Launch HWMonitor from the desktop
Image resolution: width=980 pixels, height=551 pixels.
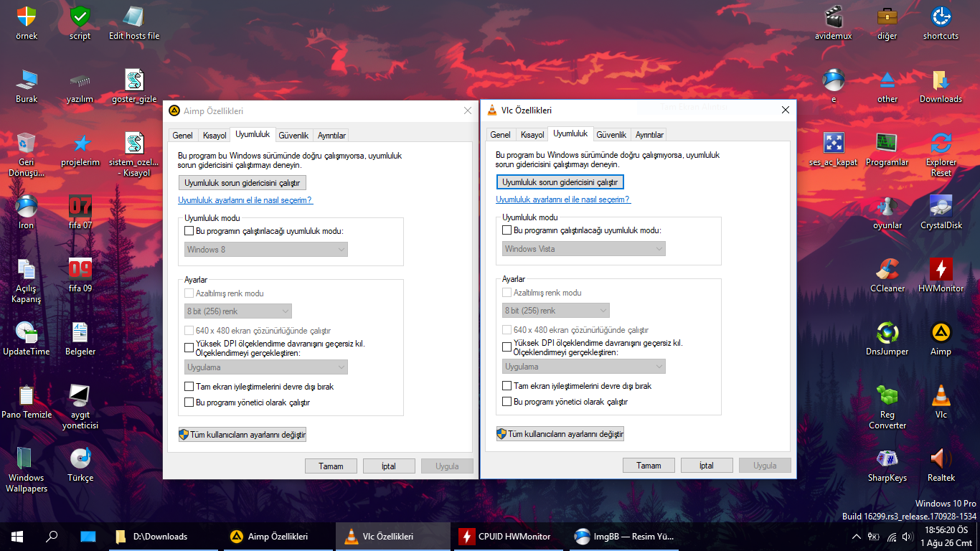[941, 275]
